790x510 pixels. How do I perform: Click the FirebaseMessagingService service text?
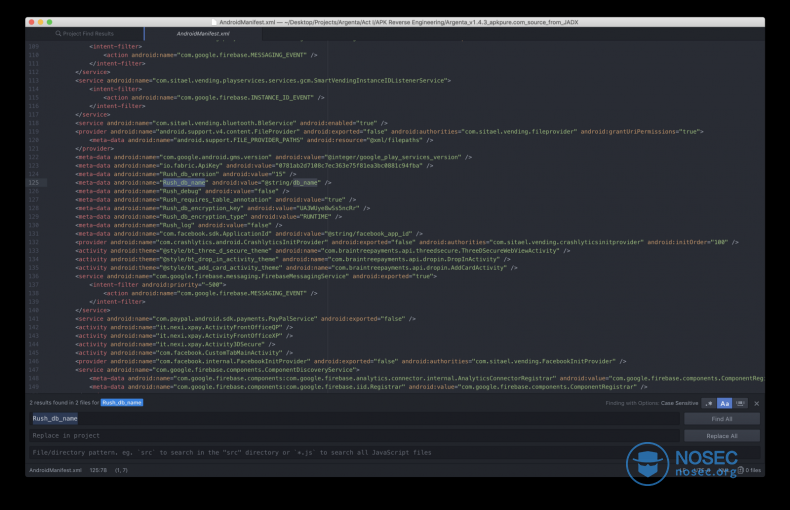[251, 277]
